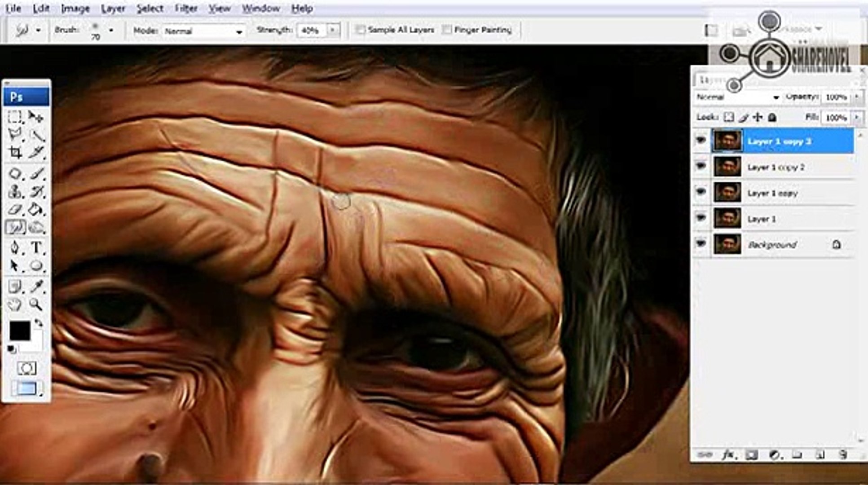The image size is (868, 485).
Task: Select the Hand tool
Action: point(15,305)
